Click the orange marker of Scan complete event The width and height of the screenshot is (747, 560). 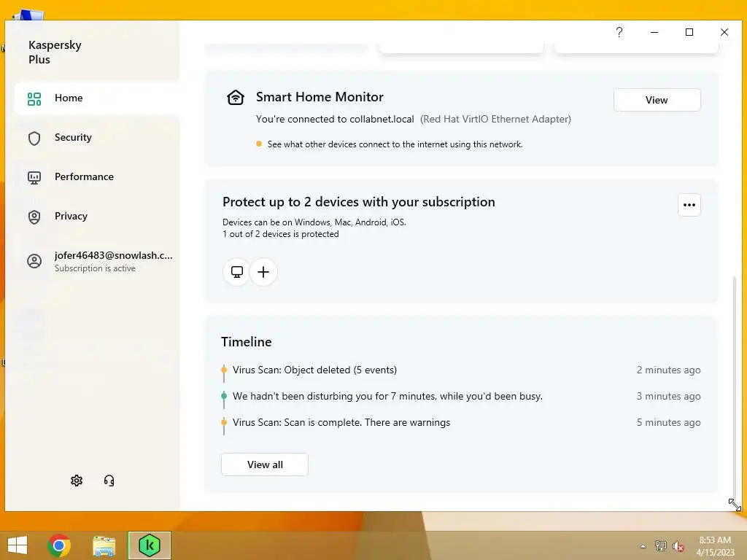click(x=224, y=422)
